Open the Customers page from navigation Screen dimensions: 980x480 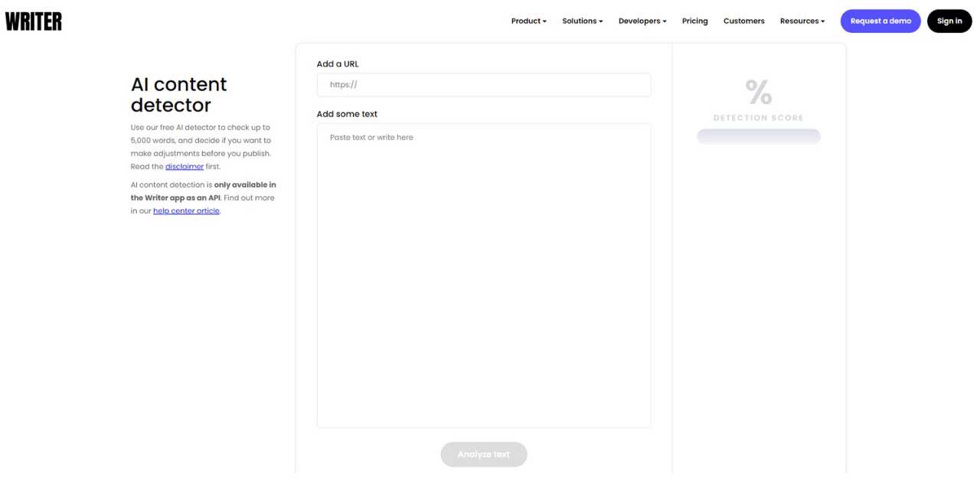pos(743,21)
